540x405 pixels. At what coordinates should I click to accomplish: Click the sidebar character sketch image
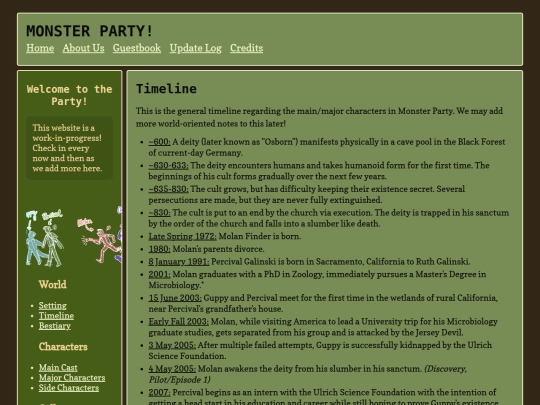point(74,237)
